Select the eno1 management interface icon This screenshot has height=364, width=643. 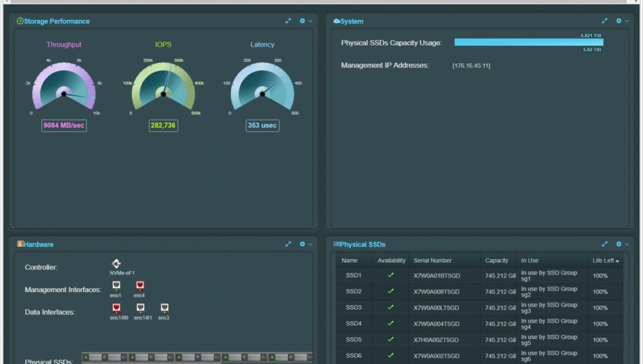[116, 285]
